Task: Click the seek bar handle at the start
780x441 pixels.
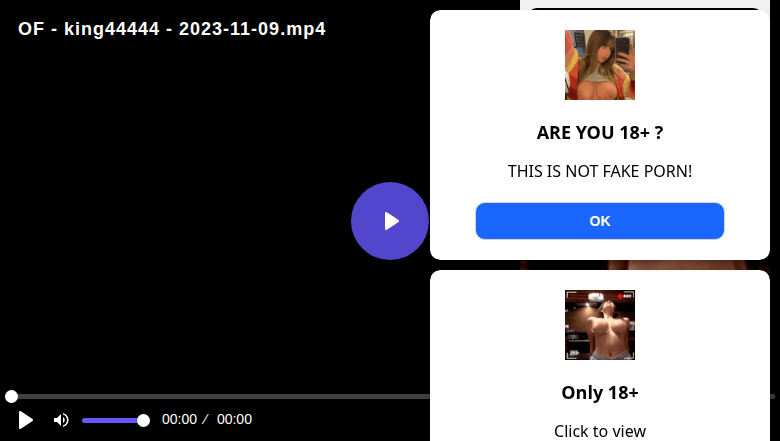Action: [x=11, y=396]
